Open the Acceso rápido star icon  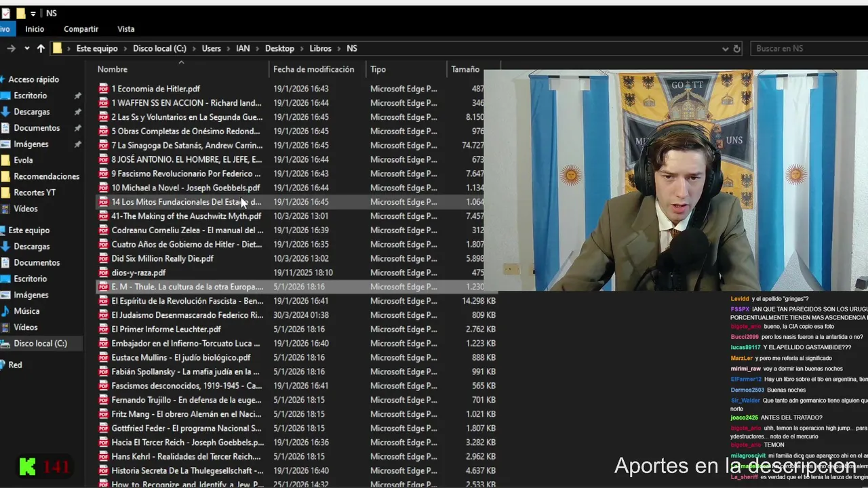tap(3, 79)
